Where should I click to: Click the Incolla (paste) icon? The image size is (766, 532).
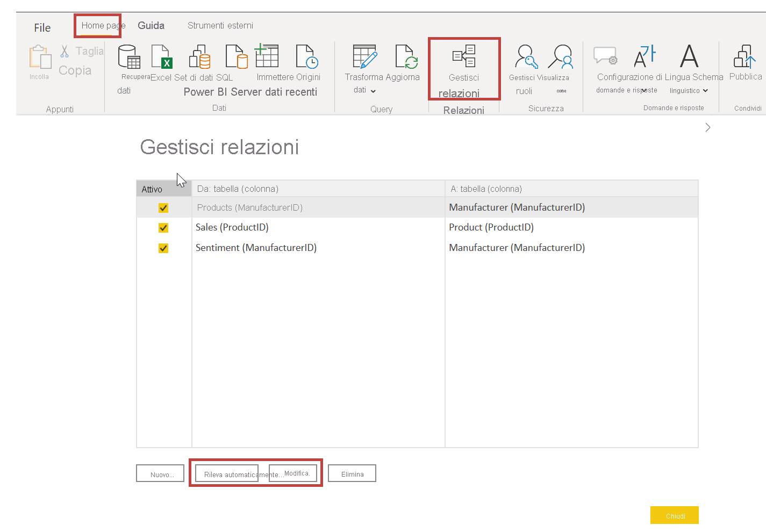[40, 57]
